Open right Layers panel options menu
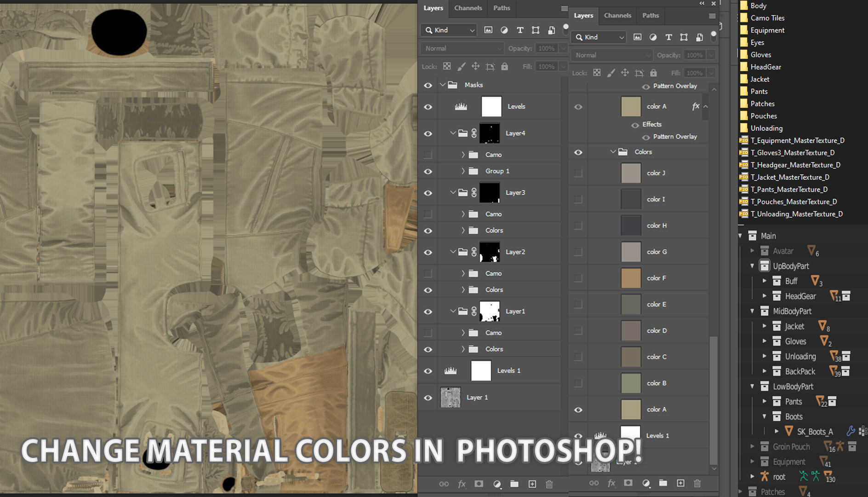This screenshot has width=868, height=497. click(x=712, y=16)
